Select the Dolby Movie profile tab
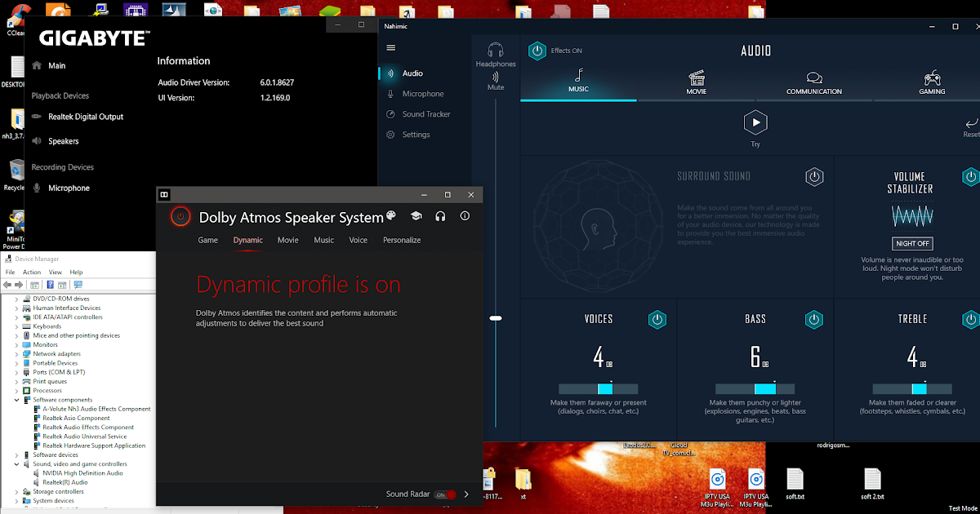This screenshot has height=514, width=980. (287, 240)
